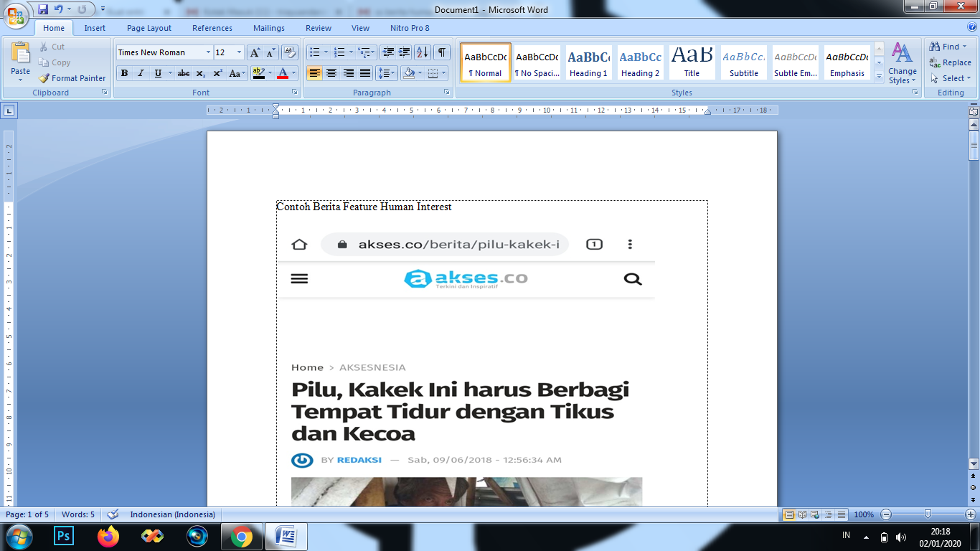
Task: Toggle bold formatting
Action: (123, 73)
